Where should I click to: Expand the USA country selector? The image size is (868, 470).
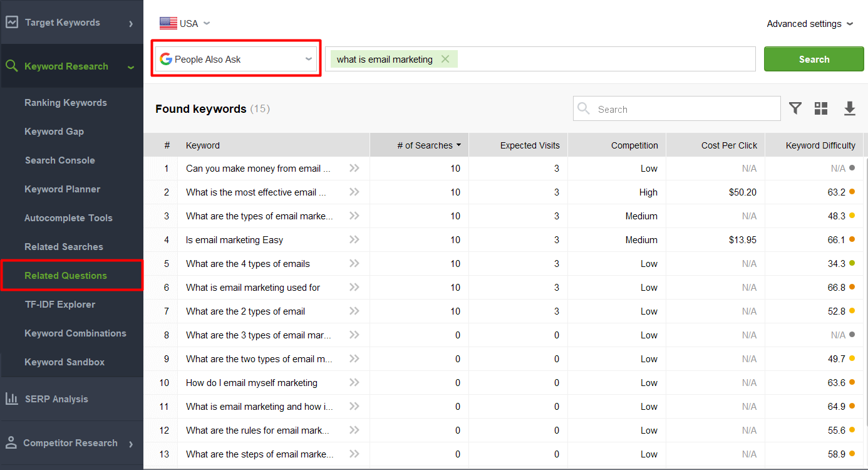[185, 24]
